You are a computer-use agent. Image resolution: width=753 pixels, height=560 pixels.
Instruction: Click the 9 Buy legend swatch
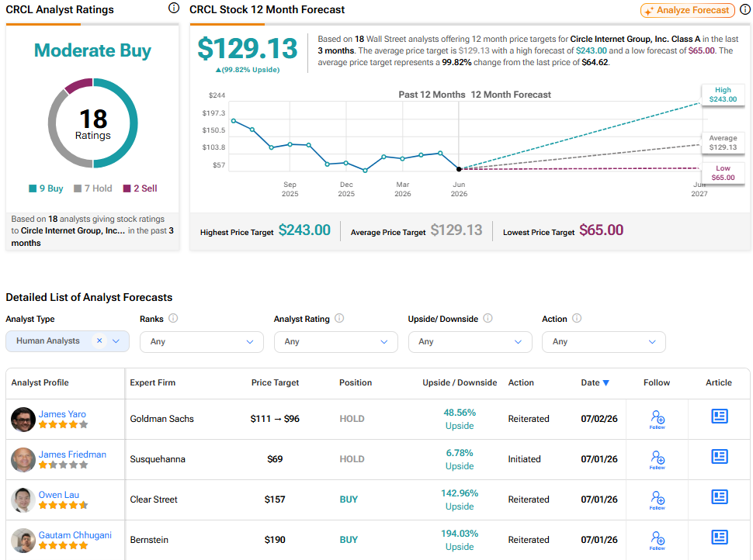[33, 188]
